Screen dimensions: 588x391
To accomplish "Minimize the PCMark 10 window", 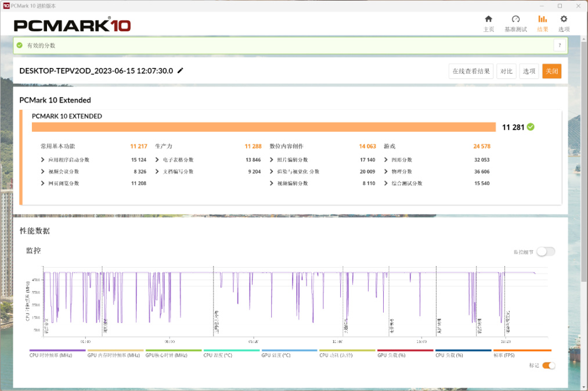I will [542, 6].
